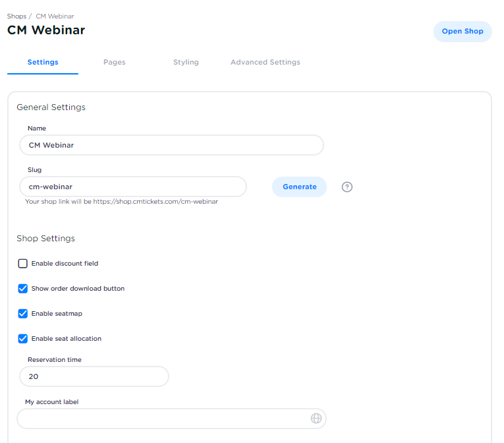Open the language globe icon in My account label
504x443 pixels.
(316, 419)
